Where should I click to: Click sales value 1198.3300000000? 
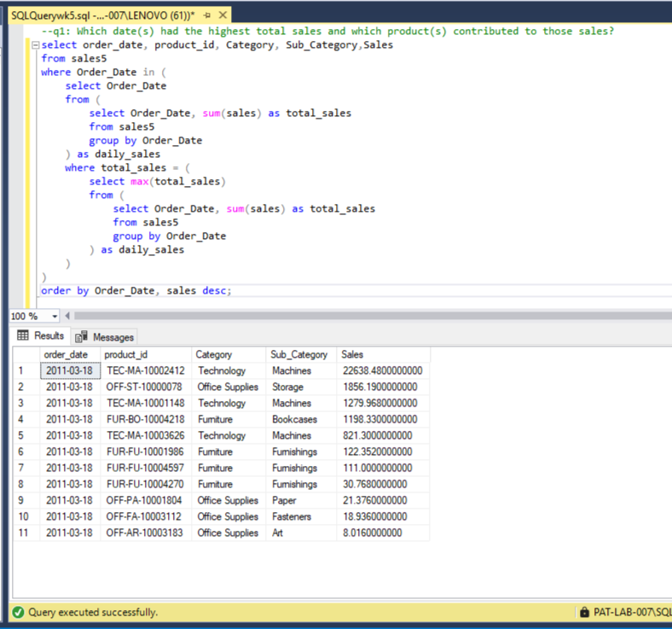383,419
